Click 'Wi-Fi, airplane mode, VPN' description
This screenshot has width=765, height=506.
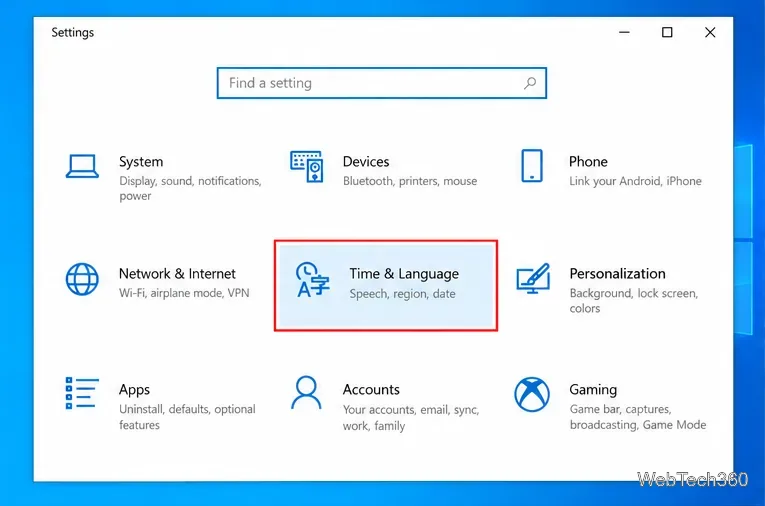click(x=184, y=293)
